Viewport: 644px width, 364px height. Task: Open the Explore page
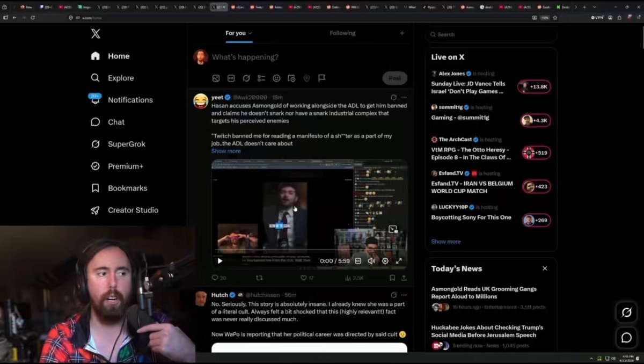(x=113, y=78)
